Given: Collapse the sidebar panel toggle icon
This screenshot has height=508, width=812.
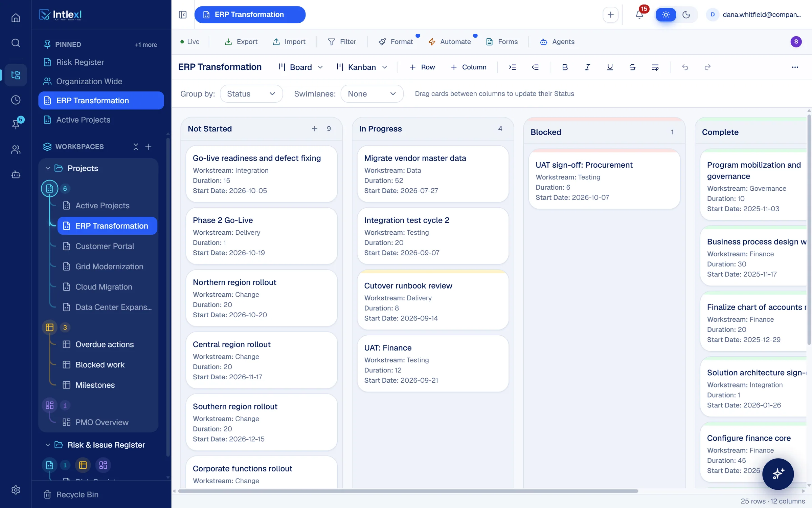Looking at the screenshot, I should (183, 15).
